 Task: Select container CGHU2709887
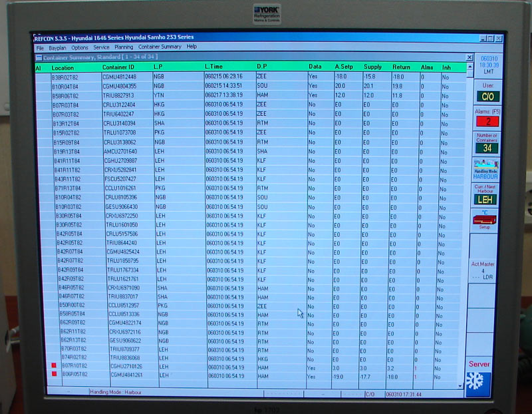coord(120,160)
